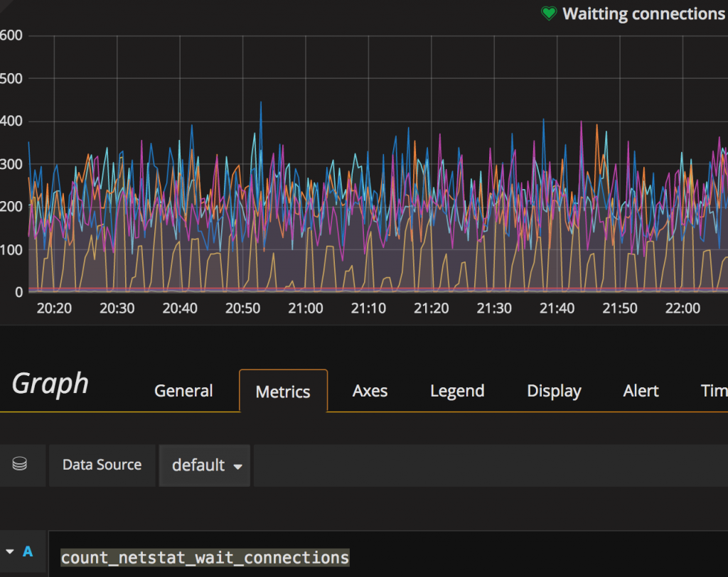Click the Graph panel type heading

click(x=50, y=384)
